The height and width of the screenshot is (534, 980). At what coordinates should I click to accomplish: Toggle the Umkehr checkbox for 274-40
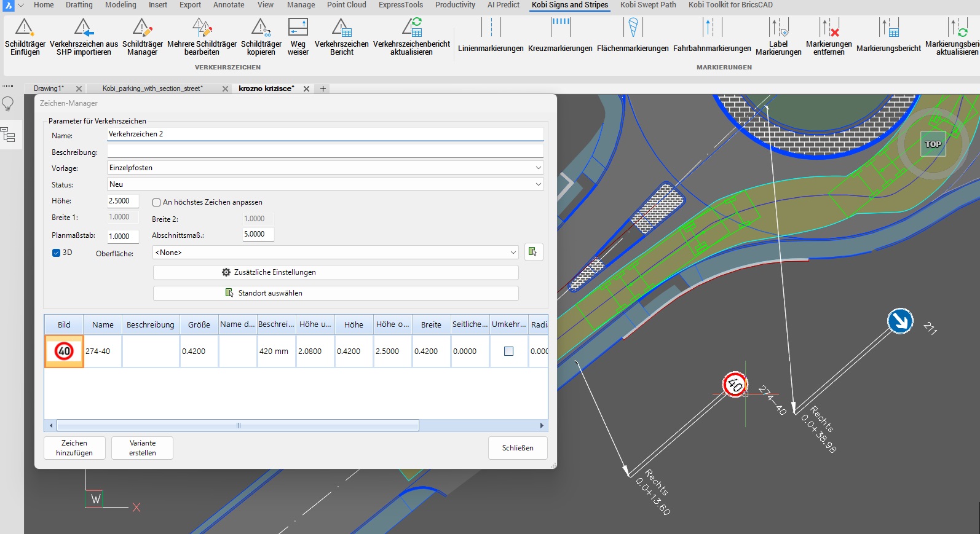pyautogui.click(x=508, y=351)
